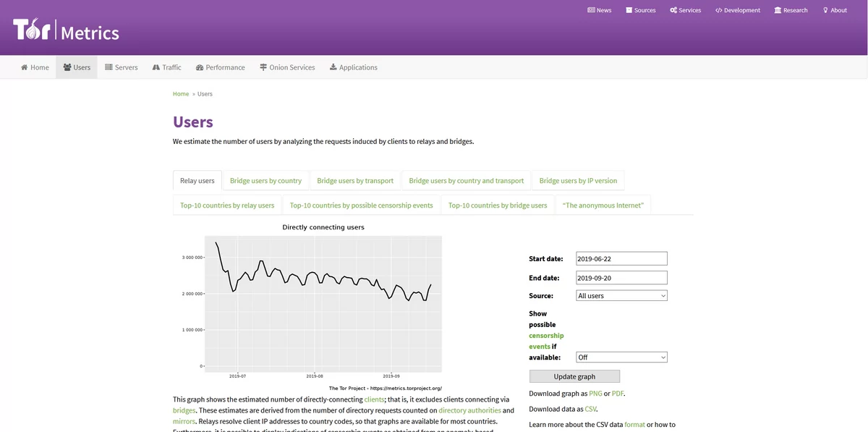Follow the clients link in description

(374, 399)
